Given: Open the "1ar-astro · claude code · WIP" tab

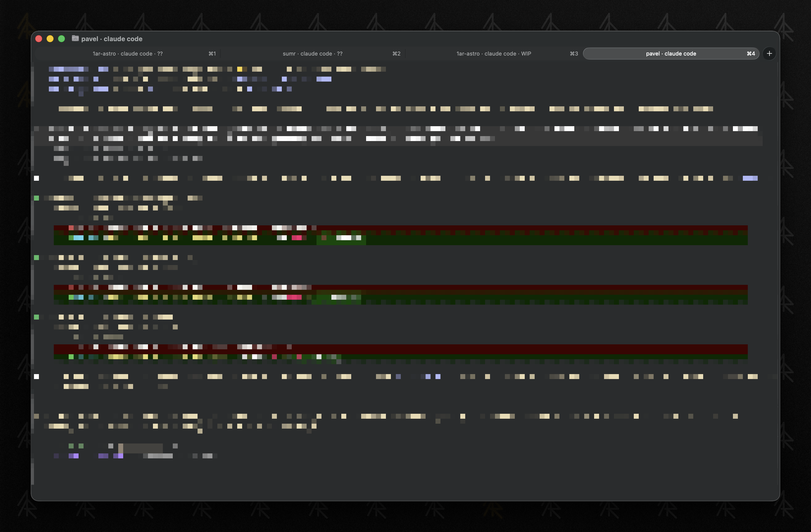Looking at the screenshot, I should (493, 54).
